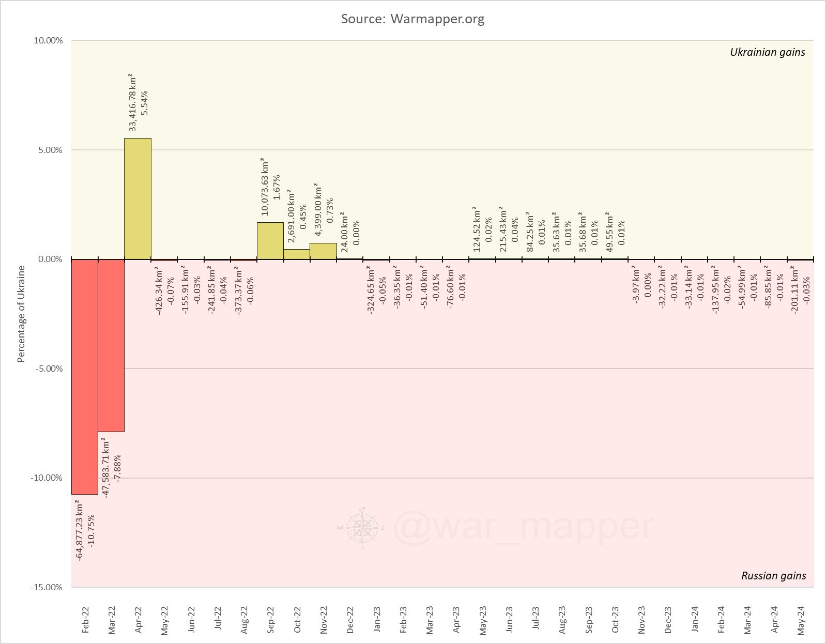The image size is (826, 644).
Task: Click the @war_mapper watermark text
Action: click(x=524, y=527)
